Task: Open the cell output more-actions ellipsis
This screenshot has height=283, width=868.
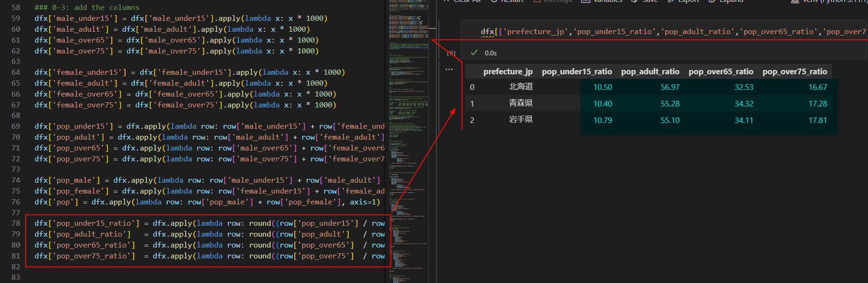Action: point(449,69)
